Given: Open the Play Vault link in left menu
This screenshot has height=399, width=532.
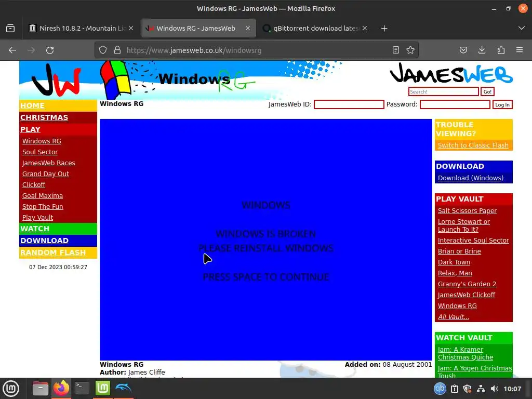Looking at the screenshot, I should (37, 218).
